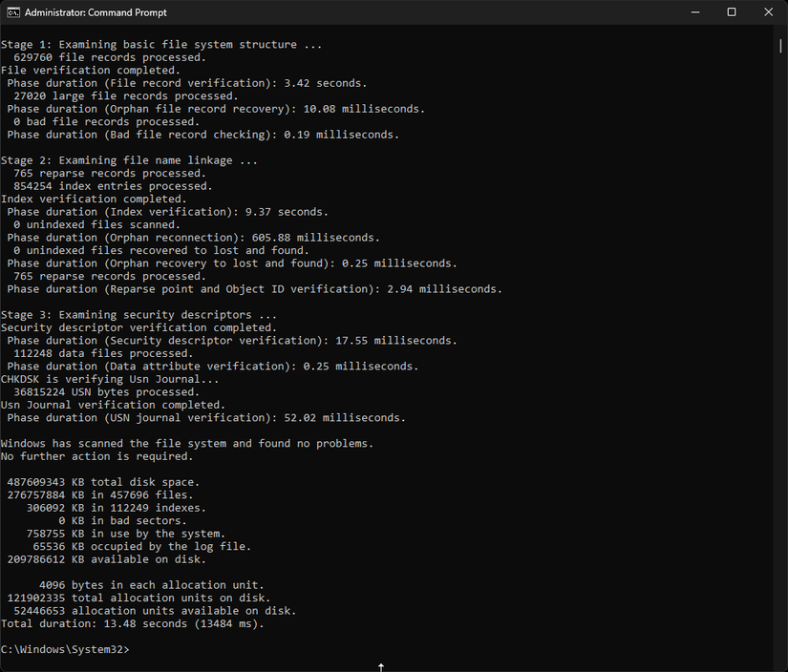Click the empty scrollbar track below the thumb
Viewport: 788px width, 672px height.
(x=780, y=351)
